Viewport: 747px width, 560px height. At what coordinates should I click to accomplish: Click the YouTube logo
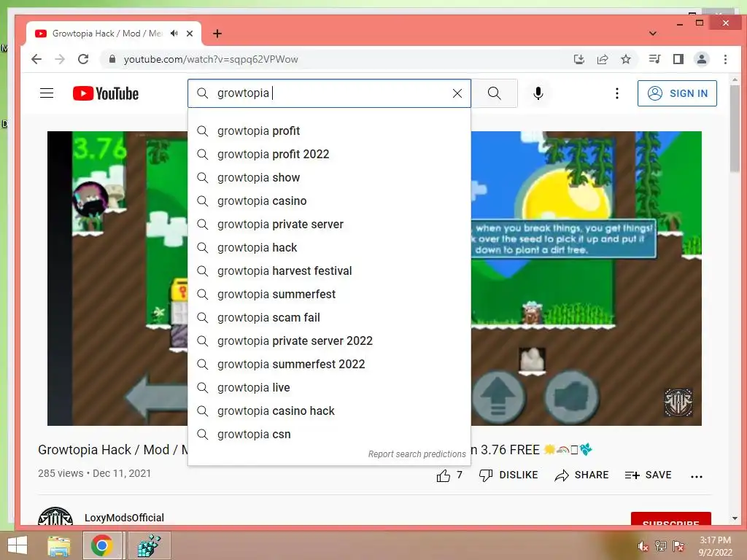pos(106,93)
